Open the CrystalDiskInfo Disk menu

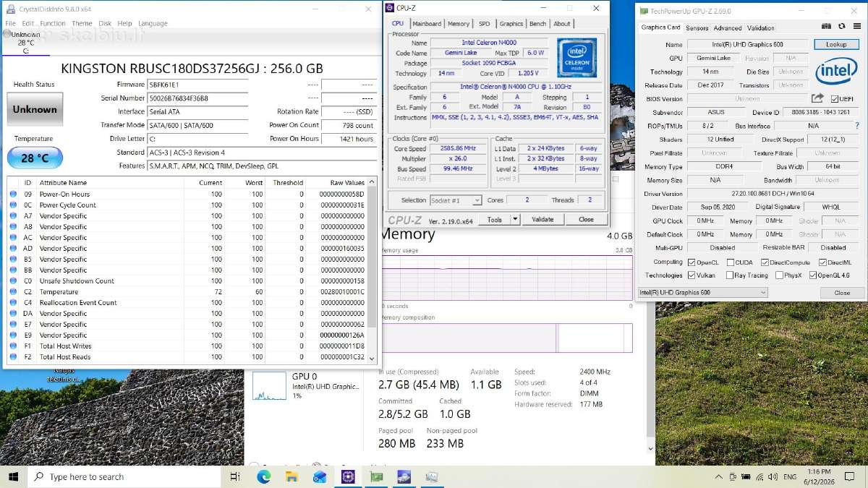coord(105,23)
